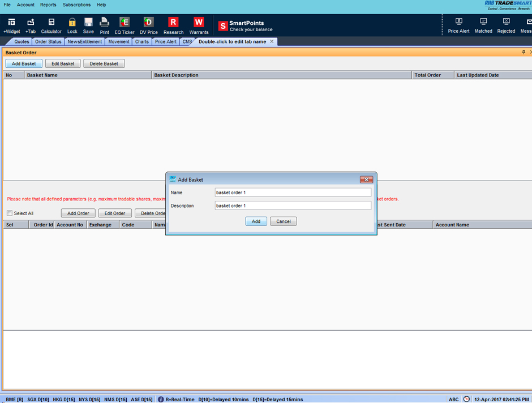Click the Code column header
The image size is (532, 403).
tap(136, 225)
